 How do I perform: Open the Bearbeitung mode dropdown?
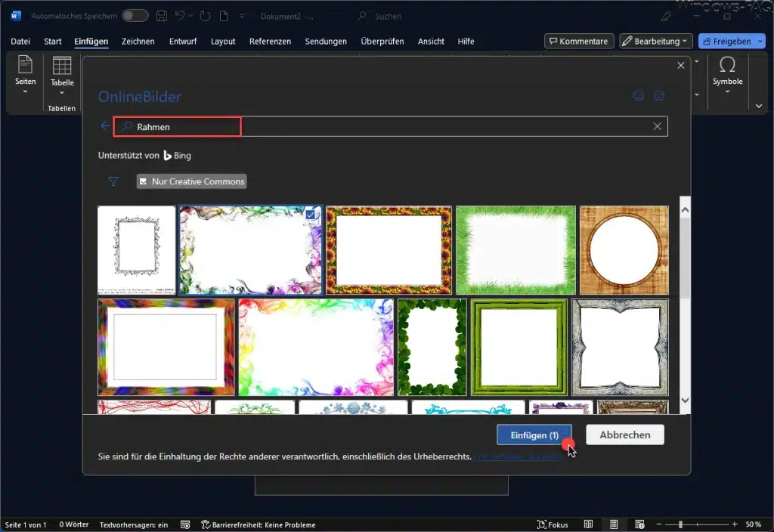point(655,41)
